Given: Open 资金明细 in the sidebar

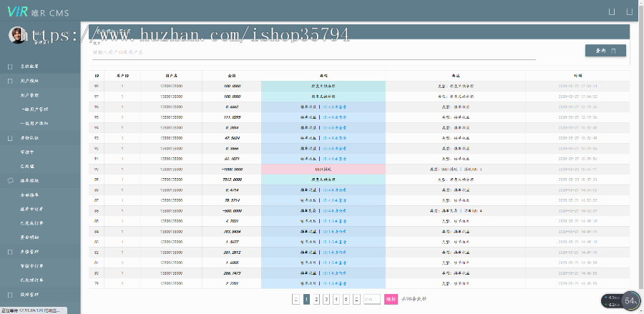Looking at the screenshot, I should 30,237.
